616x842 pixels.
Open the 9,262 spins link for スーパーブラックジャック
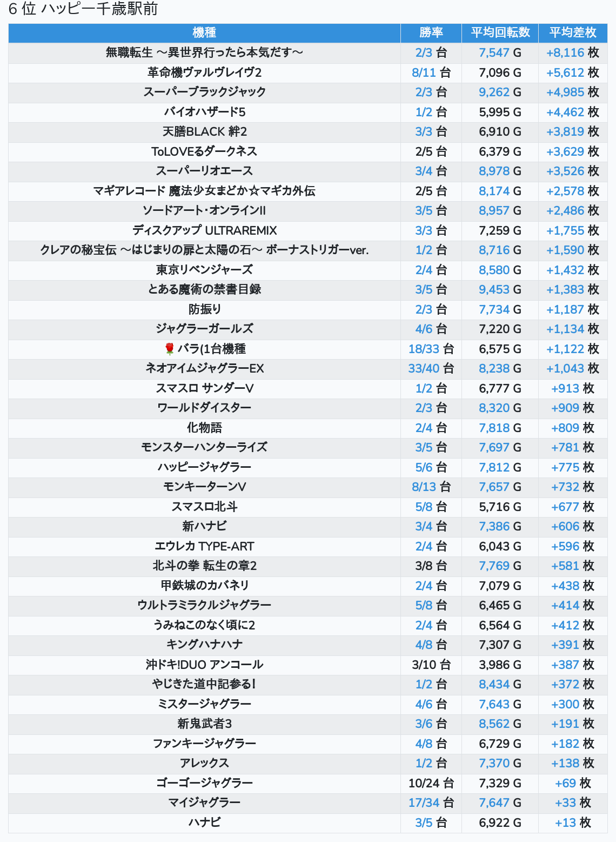[x=494, y=92]
